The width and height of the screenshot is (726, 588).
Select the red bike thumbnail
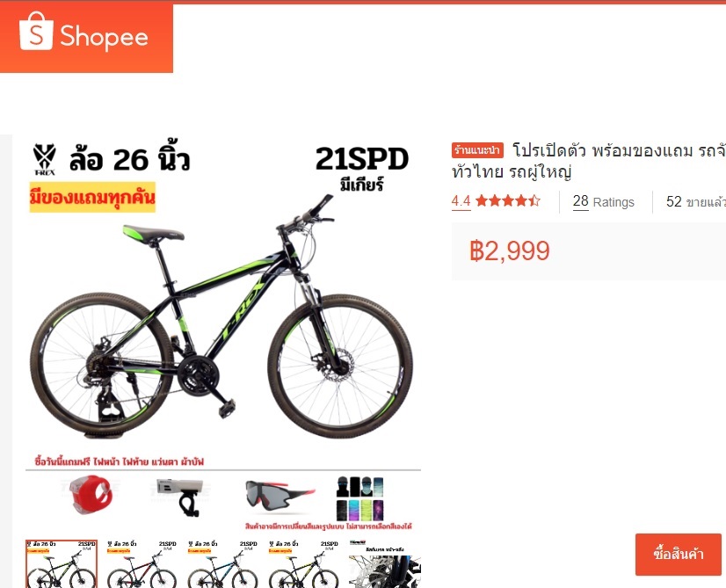(x=142, y=563)
